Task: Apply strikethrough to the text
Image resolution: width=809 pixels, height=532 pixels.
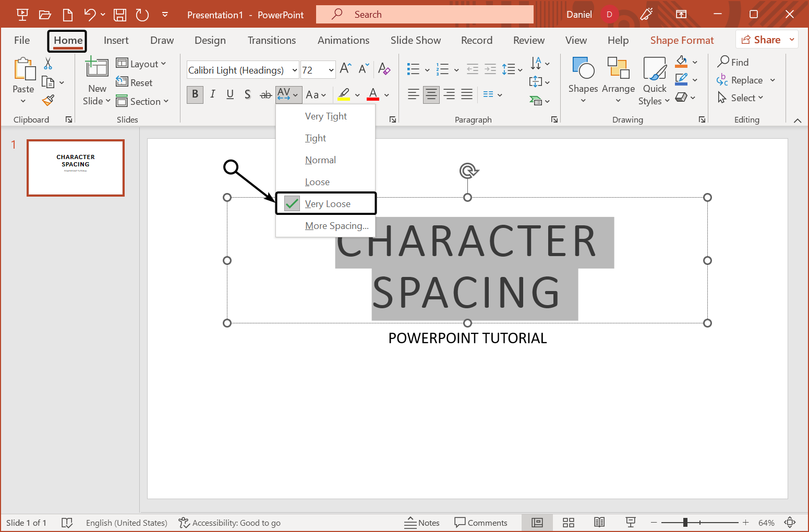Action: pos(265,94)
